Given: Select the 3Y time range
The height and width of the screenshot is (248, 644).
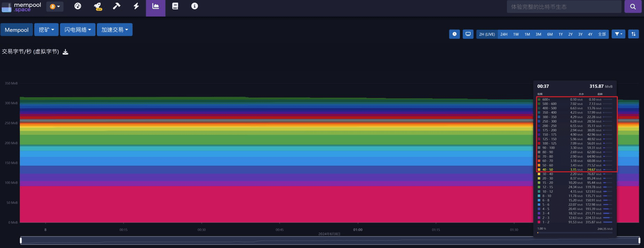Looking at the screenshot, I should pyautogui.click(x=580, y=34).
